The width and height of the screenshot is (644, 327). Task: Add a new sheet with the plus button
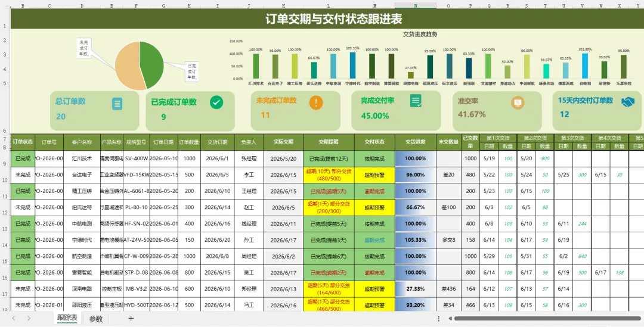(x=131, y=319)
